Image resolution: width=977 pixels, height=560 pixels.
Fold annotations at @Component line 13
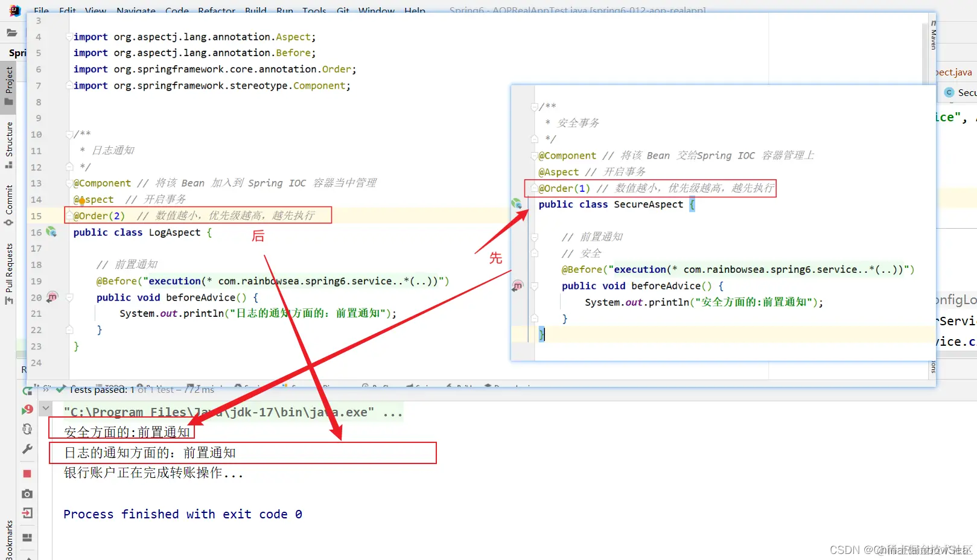(69, 183)
